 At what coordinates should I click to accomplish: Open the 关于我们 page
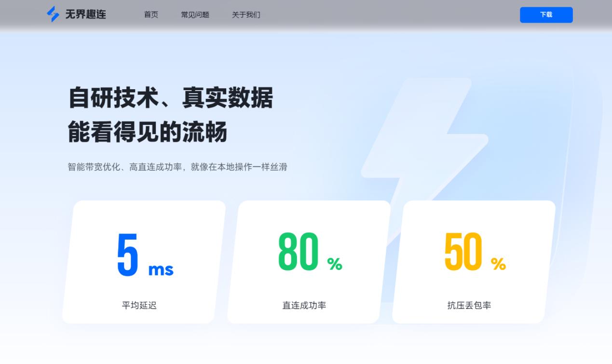245,14
